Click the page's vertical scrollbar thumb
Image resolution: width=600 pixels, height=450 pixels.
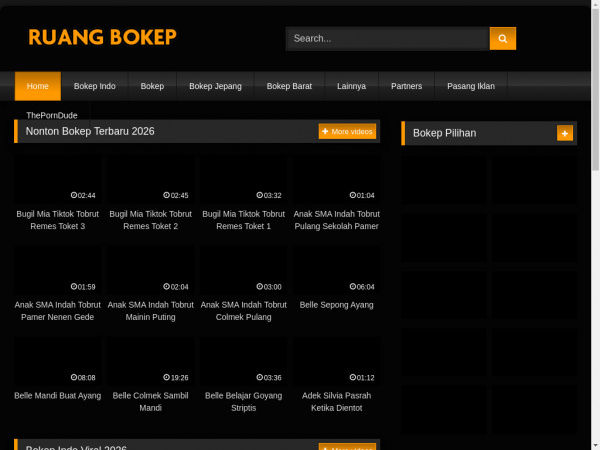595,89
